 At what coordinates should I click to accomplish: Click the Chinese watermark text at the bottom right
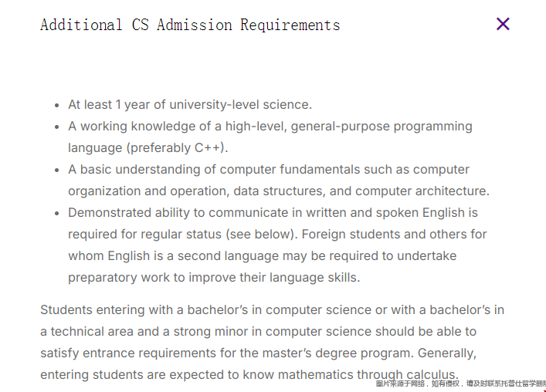pyautogui.click(x=461, y=384)
